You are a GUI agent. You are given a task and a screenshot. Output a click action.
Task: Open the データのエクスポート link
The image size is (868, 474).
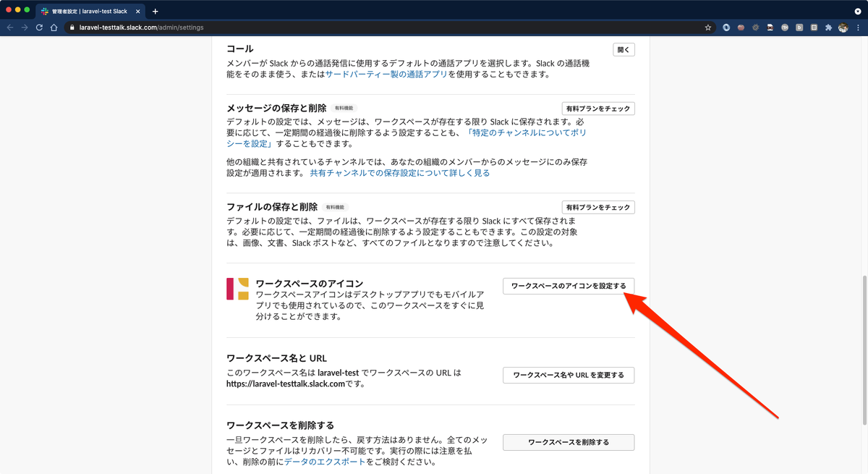tap(325, 462)
